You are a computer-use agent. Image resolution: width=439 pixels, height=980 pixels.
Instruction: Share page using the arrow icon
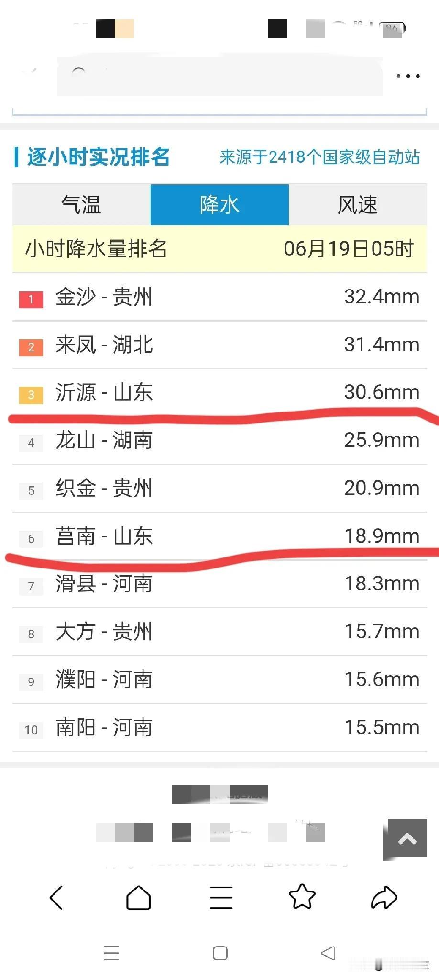[x=384, y=897]
